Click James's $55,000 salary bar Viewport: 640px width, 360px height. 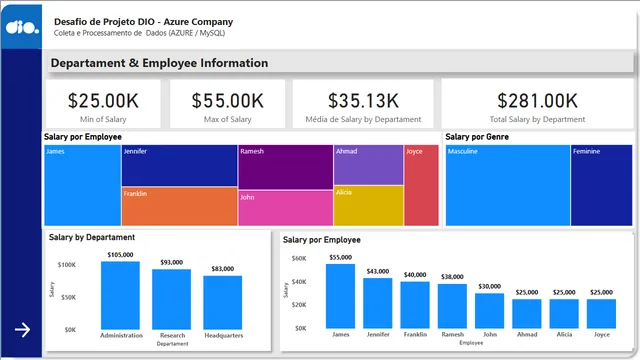340,296
